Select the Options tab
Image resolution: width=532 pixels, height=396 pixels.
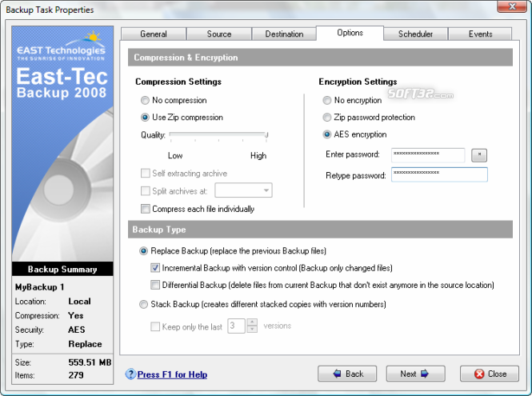350,33
